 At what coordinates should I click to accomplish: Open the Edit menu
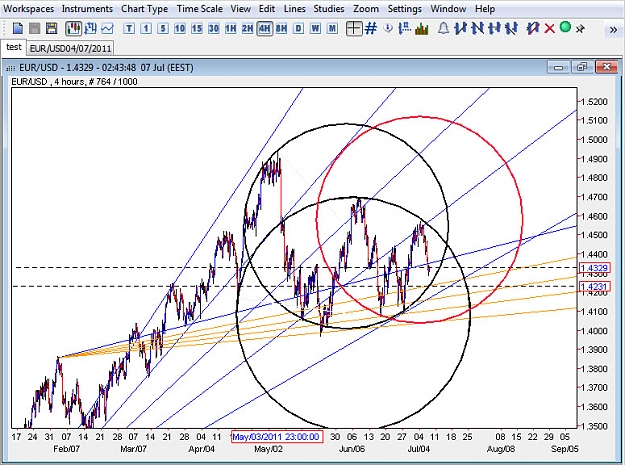(x=267, y=9)
